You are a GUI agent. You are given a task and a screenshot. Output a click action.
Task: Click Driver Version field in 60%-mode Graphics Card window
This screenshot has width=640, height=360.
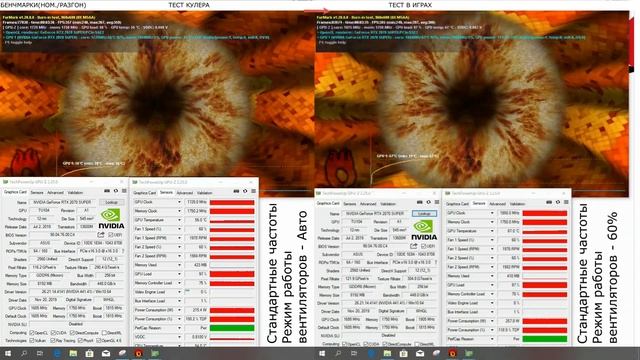(x=389, y=303)
